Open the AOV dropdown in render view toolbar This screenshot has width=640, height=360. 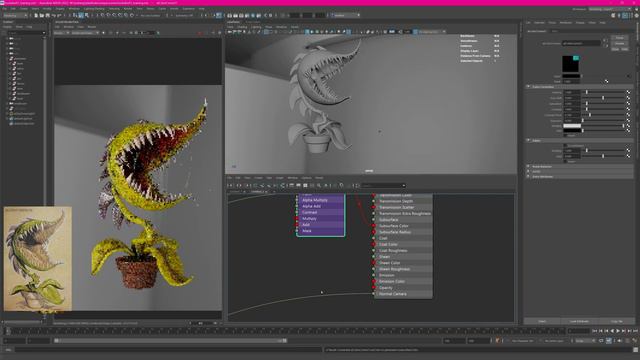(x=61, y=33)
